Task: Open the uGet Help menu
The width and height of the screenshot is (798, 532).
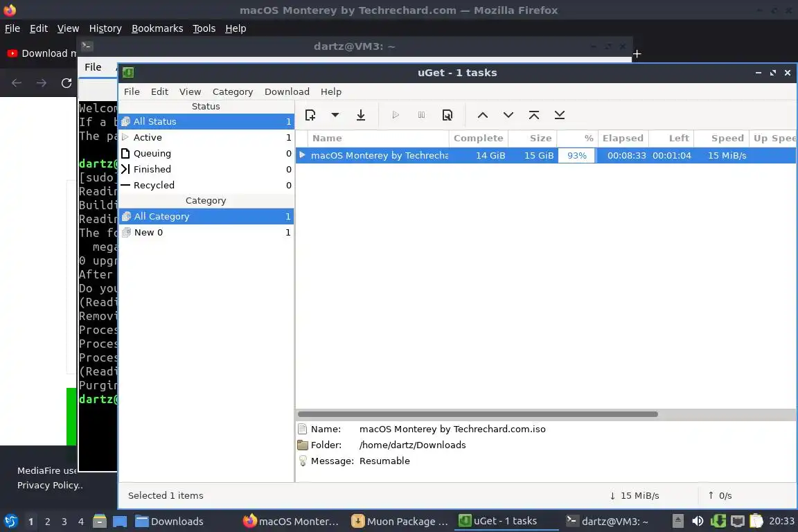Action: pyautogui.click(x=331, y=91)
